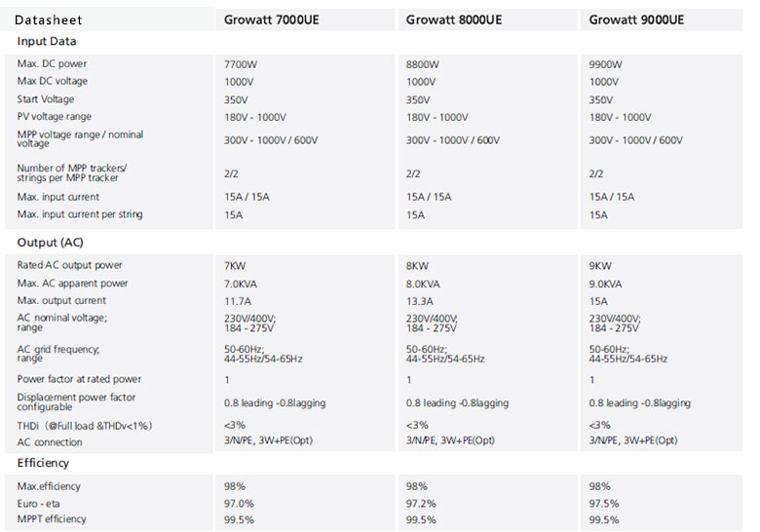Click the MPPT efficiency row label
The height and width of the screenshot is (532, 760).
52,519
